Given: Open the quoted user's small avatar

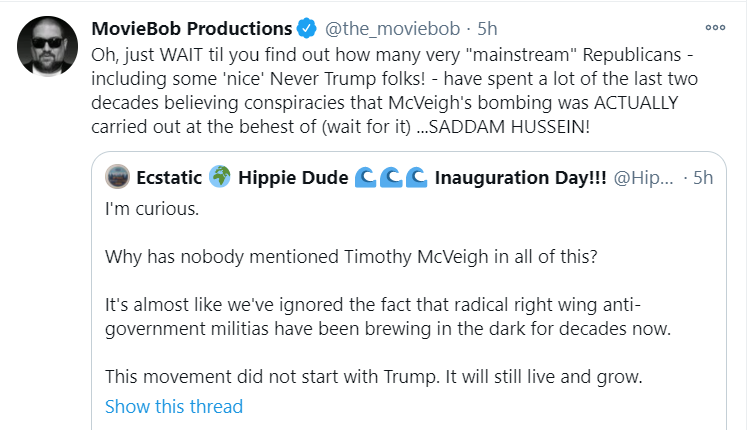Looking at the screenshot, I should [117, 177].
